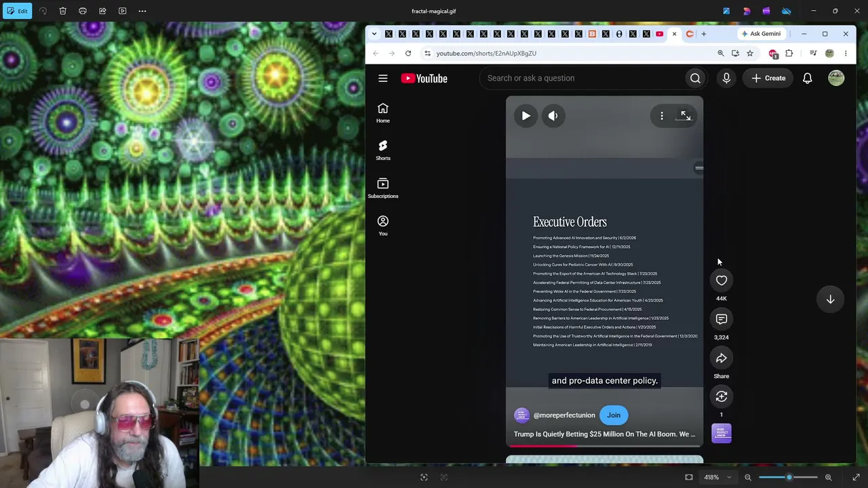Viewport: 868px width, 488px height.
Task: Open the Photos zoom percentage dropdown
Action: click(717, 477)
